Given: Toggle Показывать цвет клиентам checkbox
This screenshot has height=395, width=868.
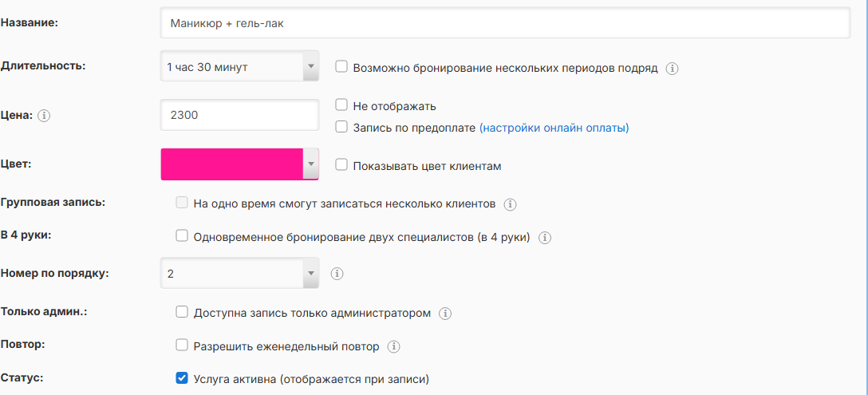Looking at the screenshot, I should pyautogui.click(x=341, y=164).
